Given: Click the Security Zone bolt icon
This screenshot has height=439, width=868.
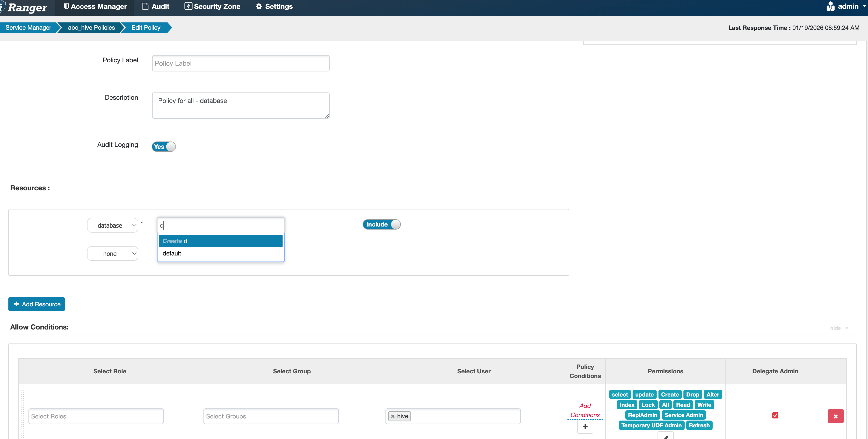Looking at the screenshot, I should tap(188, 6).
